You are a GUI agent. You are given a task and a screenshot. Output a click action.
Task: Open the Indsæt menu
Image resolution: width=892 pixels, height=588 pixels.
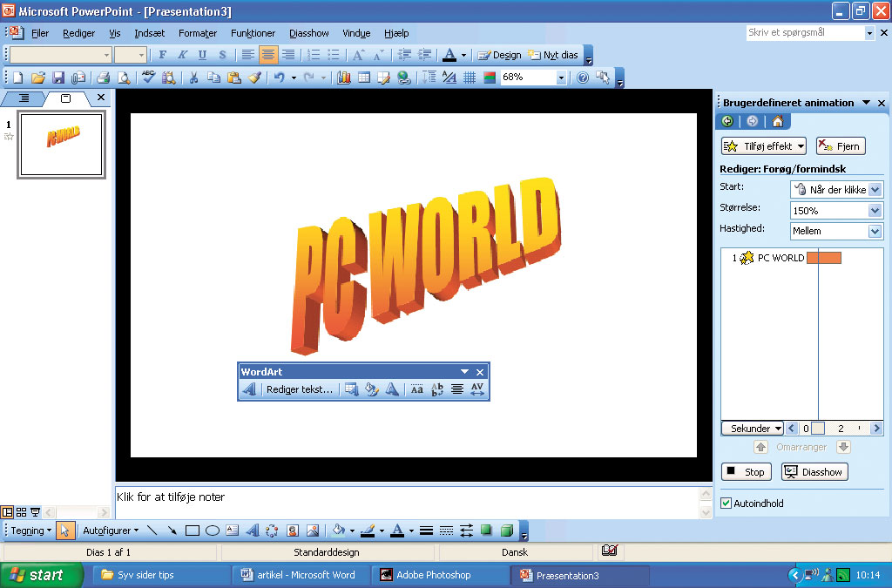tap(149, 33)
